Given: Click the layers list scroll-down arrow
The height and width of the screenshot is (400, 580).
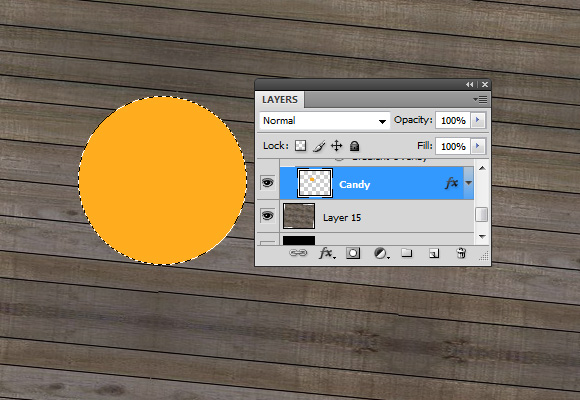Looking at the screenshot, I should click(x=482, y=236).
